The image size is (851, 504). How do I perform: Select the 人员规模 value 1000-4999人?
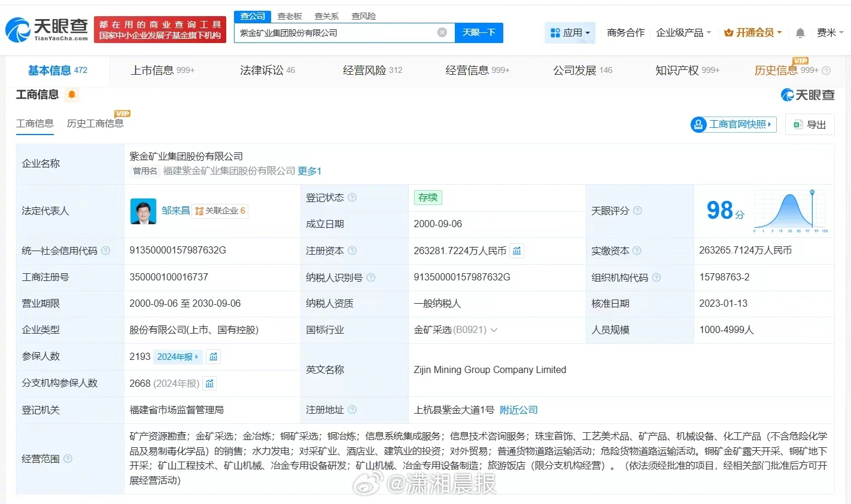tap(727, 329)
